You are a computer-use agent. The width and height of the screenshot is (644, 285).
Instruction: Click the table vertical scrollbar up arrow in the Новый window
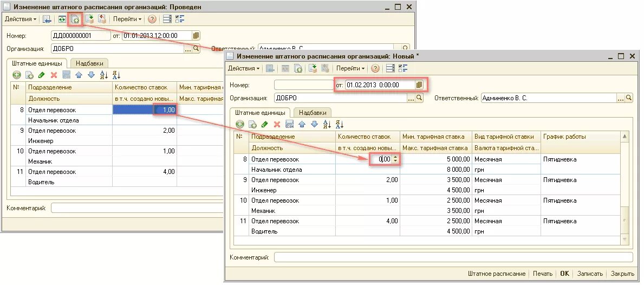(625, 137)
